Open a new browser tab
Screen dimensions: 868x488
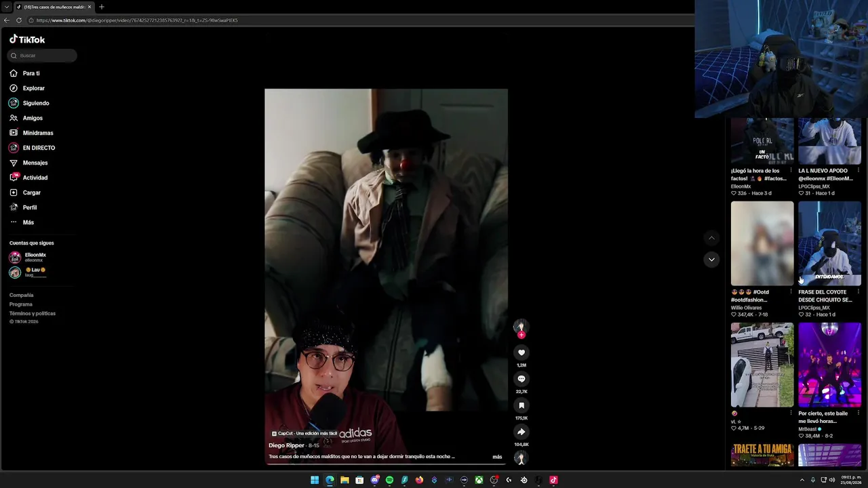click(101, 7)
